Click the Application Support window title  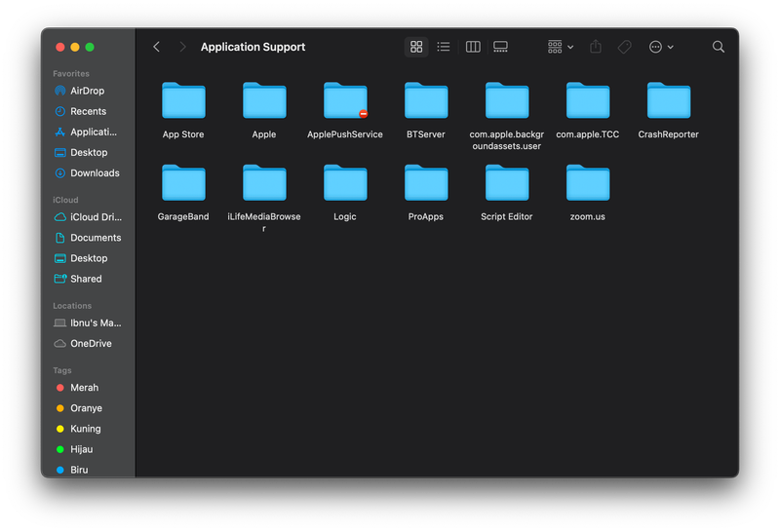point(253,47)
